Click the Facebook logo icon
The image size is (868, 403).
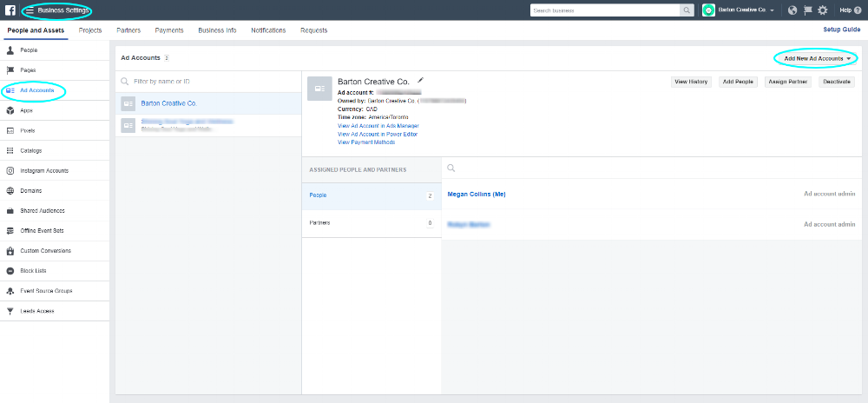[x=10, y=10]
